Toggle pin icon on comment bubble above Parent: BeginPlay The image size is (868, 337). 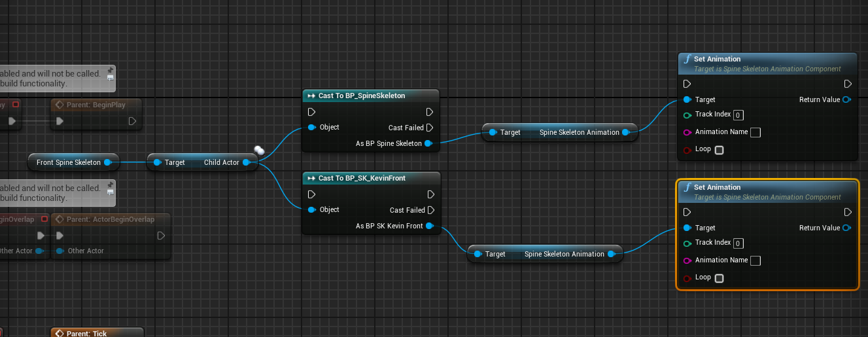pyautogui.click(x=111, y=69)
